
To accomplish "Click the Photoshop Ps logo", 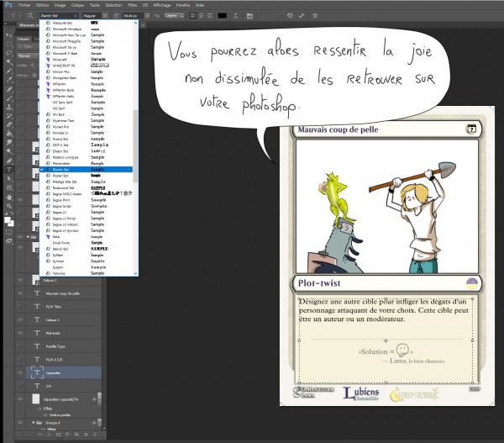I will [x=8, y=5].
